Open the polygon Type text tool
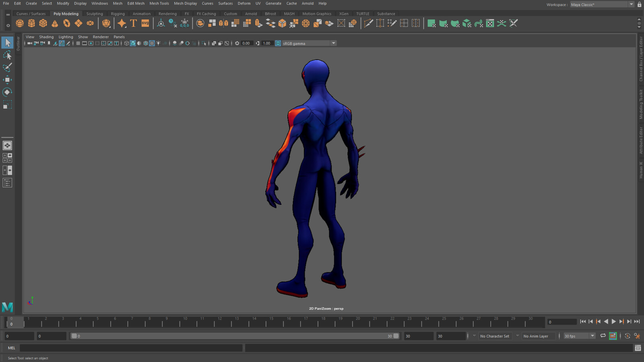644x362 pixels. 134,23
